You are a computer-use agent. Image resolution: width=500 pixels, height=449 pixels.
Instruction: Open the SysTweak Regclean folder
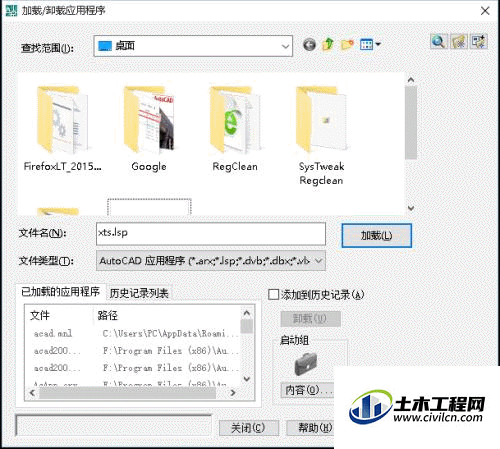point(321,135)
